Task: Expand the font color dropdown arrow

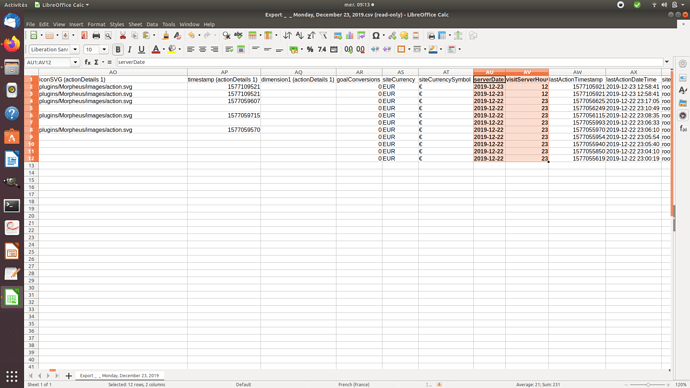Action: [164, 49]
